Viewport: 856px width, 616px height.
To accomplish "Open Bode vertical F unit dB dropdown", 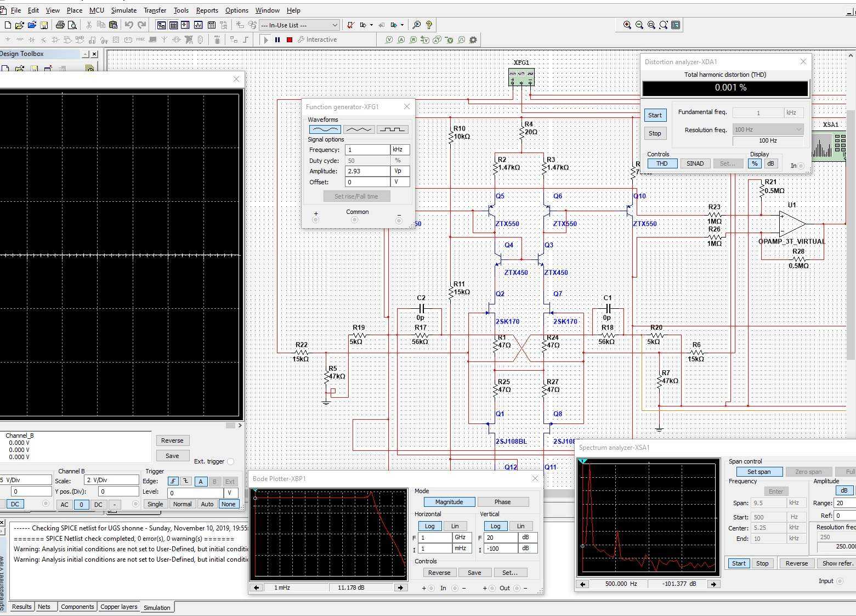I will coord(528,538).
